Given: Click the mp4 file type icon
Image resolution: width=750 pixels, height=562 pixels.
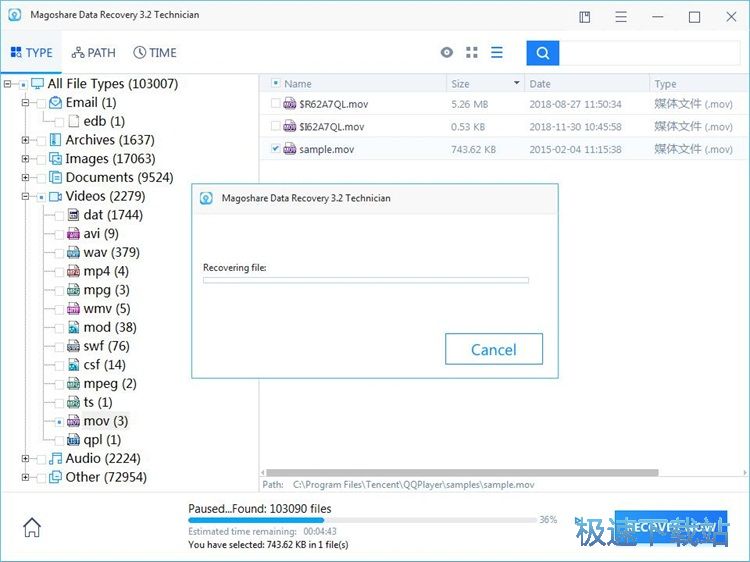Looking at the screenshot, I should point(73,271).
